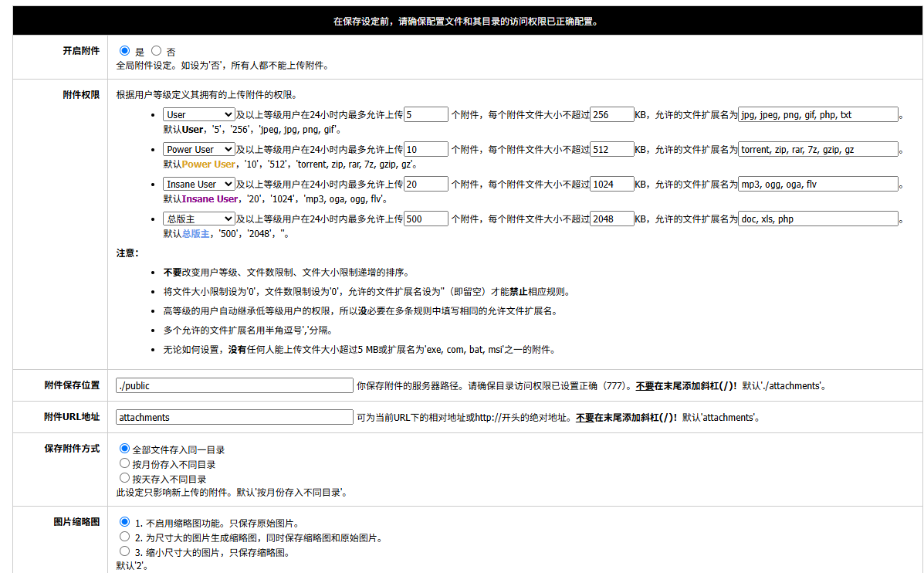Click User extensions field with jpg, jpeg, png
The width and height of the screenshot is (924, 573).
pos(818,115)
